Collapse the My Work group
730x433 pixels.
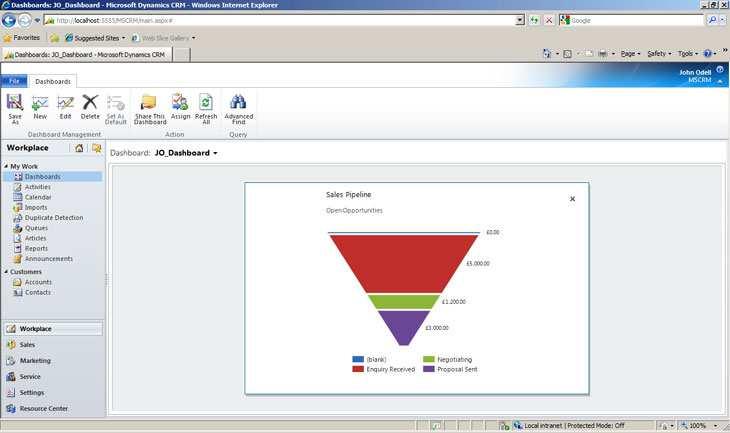[x=6, y=166]
